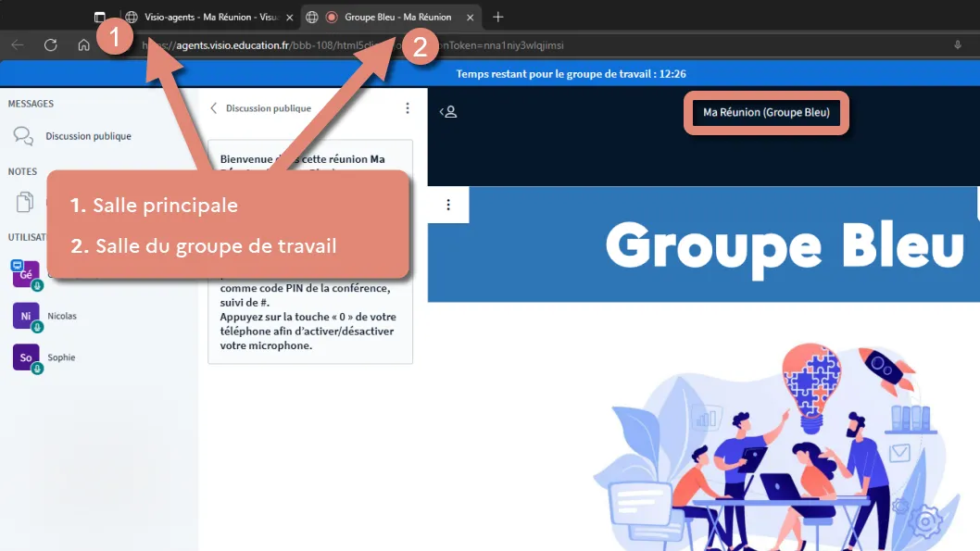
Task: Switch to the Groupe Bleu browser tab
Action: tap(392, 17)
